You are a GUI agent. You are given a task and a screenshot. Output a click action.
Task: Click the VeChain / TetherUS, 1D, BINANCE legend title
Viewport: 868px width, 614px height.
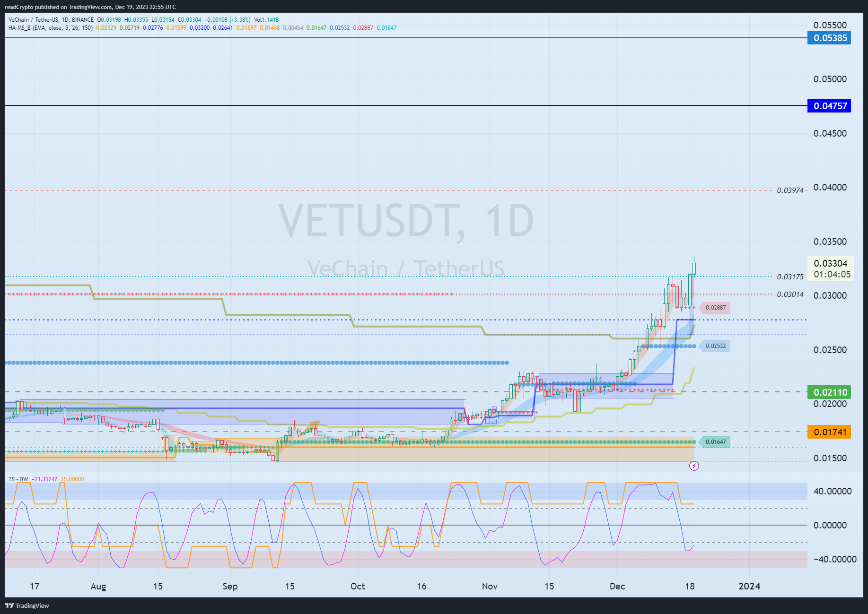coord(51,20)
